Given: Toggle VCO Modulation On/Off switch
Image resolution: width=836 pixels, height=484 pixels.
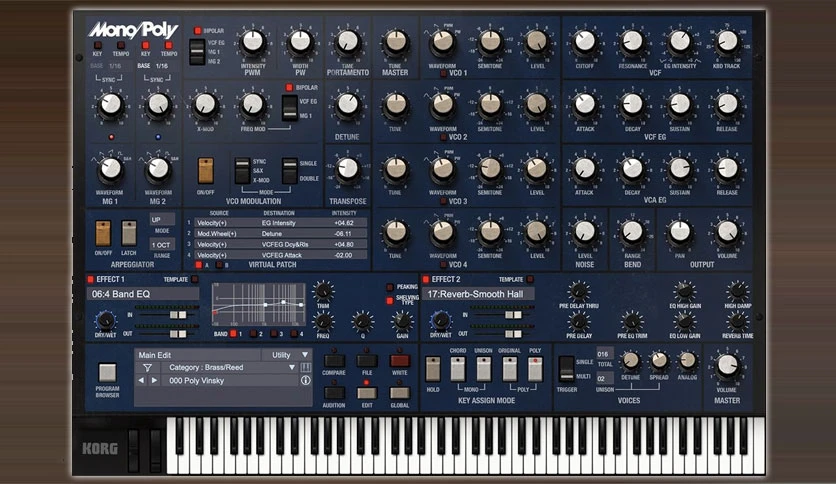Looking at the screenshot, I should click(x=205, y=171).
